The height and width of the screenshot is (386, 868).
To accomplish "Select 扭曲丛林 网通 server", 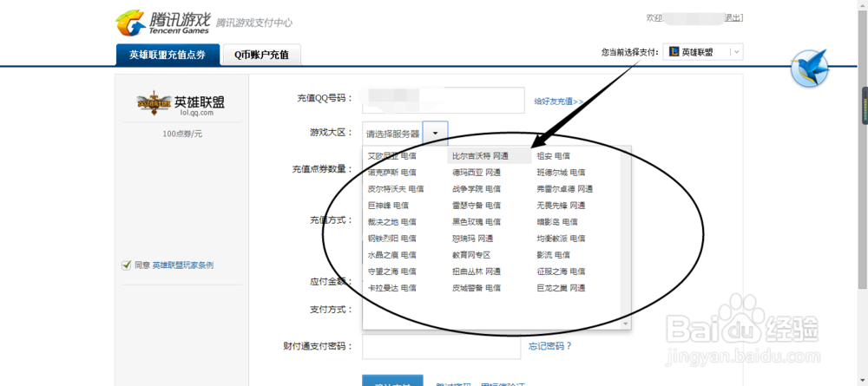I will (476, 272).
